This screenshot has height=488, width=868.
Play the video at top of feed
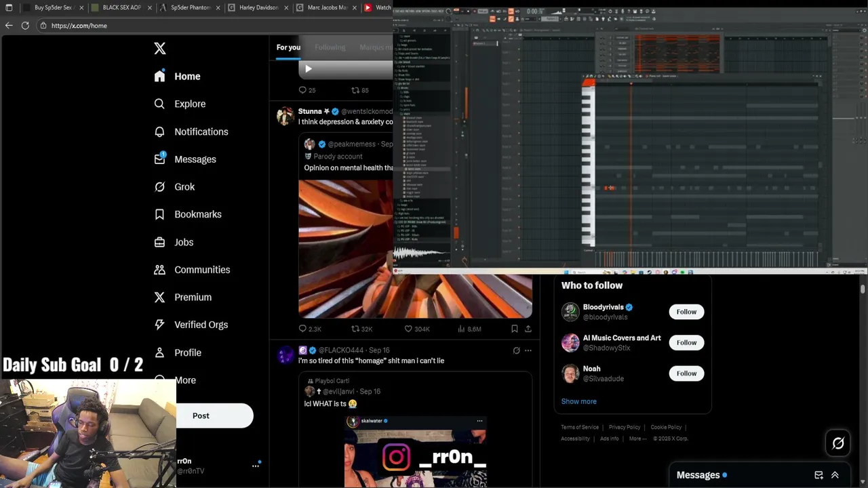(309, 68)
